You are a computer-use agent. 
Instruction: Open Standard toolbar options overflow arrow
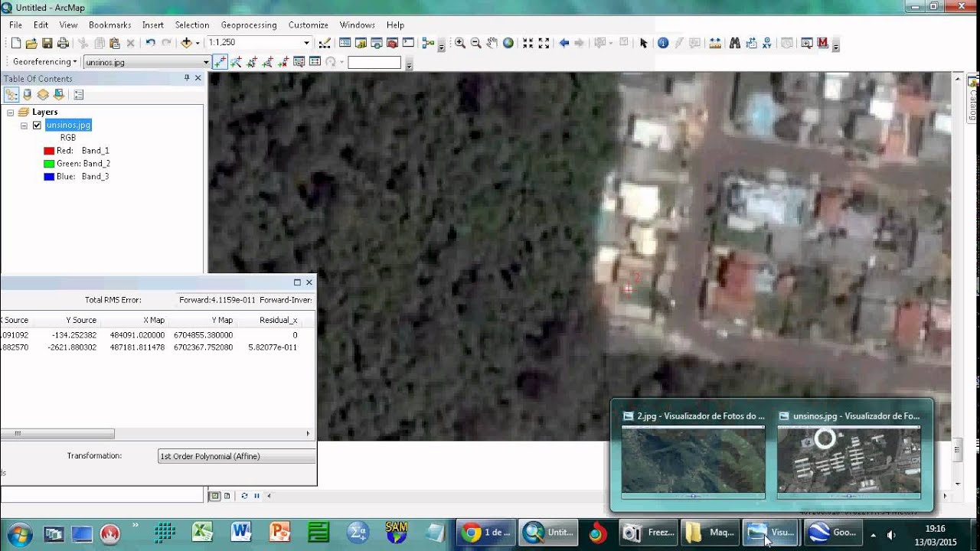click(441, 46)
